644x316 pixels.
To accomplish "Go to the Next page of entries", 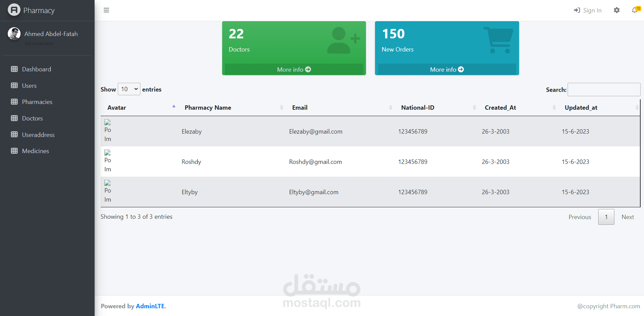I will coord(628,217).
